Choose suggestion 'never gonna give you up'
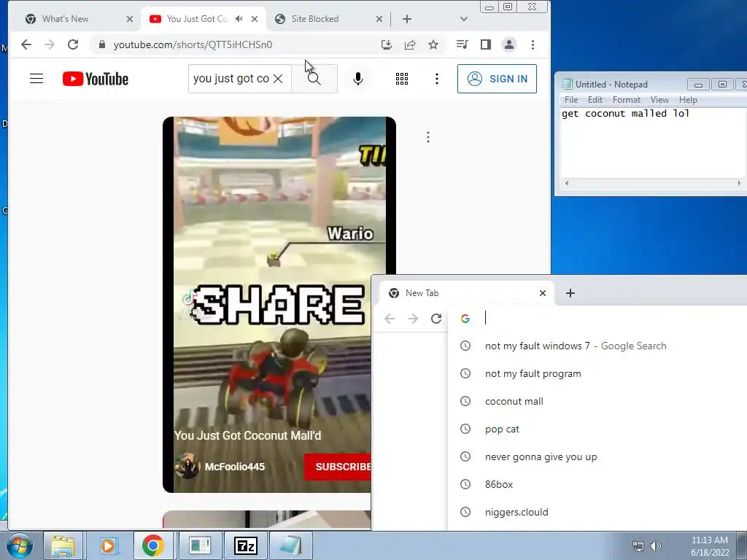 [x=597, y=456]
